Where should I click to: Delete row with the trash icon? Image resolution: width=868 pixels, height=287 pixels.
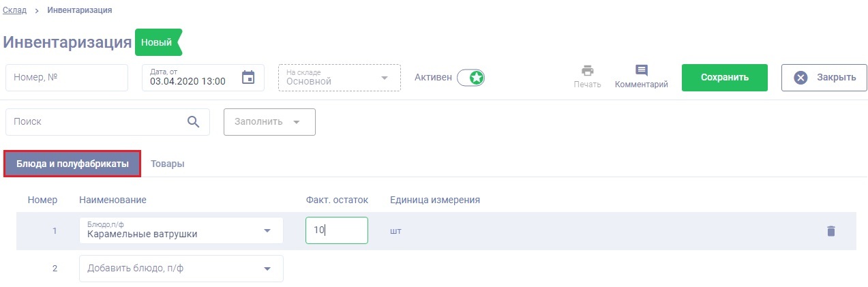[x=830, y=231]
